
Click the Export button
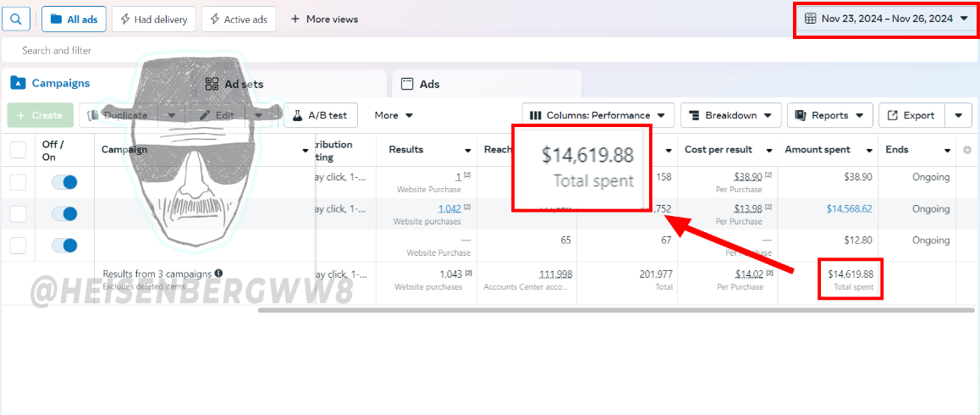(x=912, y=115)
